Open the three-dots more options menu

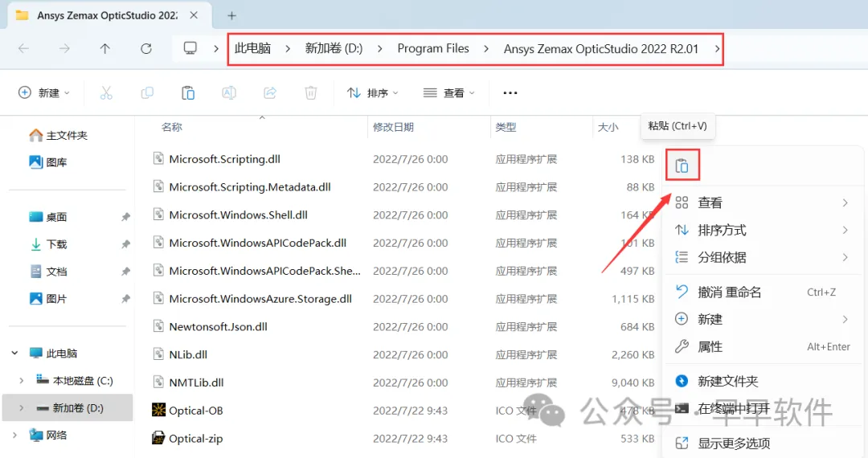pos(510,93)
